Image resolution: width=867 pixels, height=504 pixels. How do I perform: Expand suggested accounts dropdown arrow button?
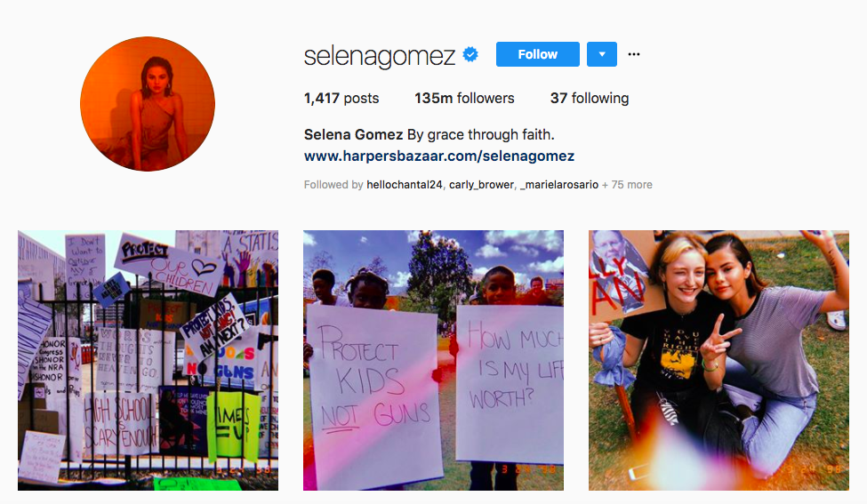coord(602,54)
